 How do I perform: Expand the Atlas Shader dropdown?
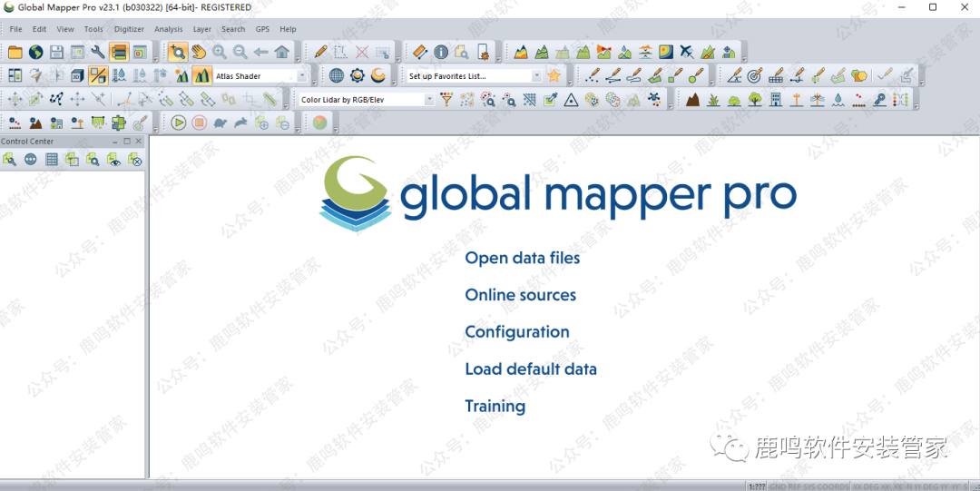click(301, 76)
